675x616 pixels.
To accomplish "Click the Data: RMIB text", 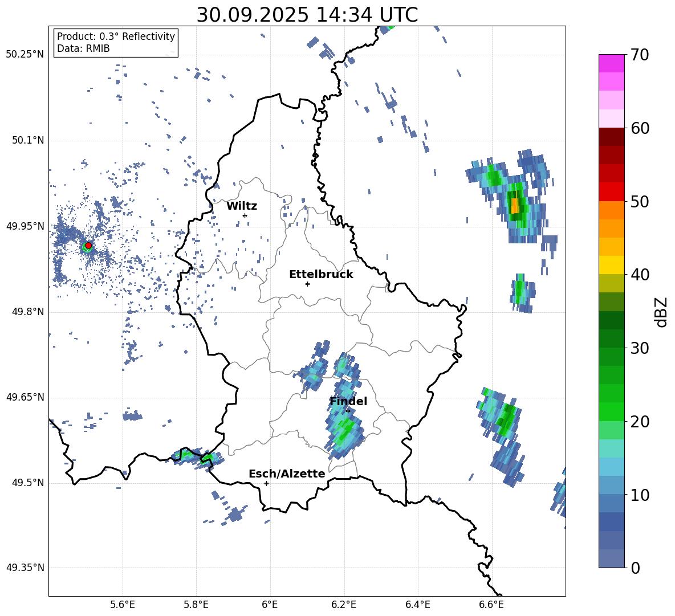I will (83, 48).
